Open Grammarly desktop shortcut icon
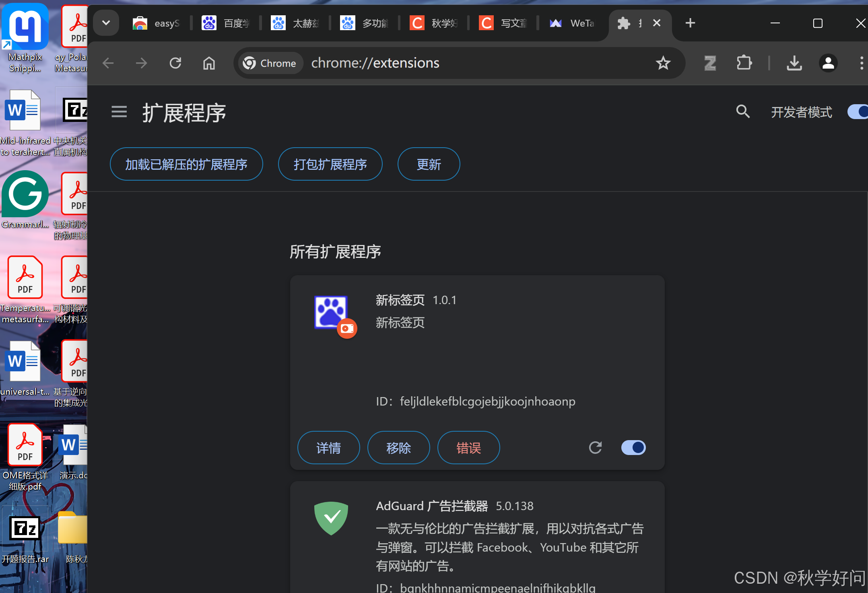The width and height of the screenshot is (868, 593). pos(25,194)
